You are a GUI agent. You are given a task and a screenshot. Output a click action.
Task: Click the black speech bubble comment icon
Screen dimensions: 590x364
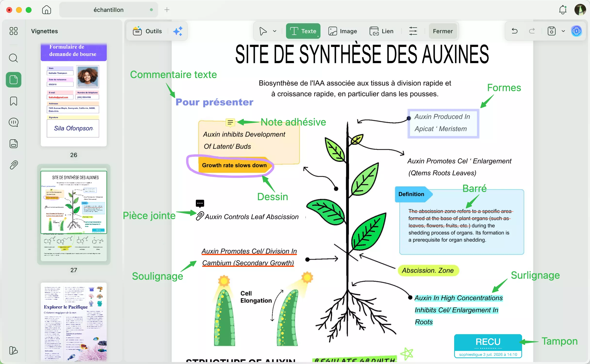click(200, 204)
